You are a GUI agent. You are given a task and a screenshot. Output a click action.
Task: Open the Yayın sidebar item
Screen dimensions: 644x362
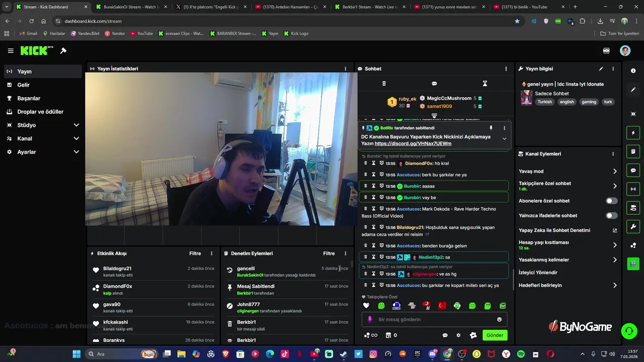coord(43,71)
